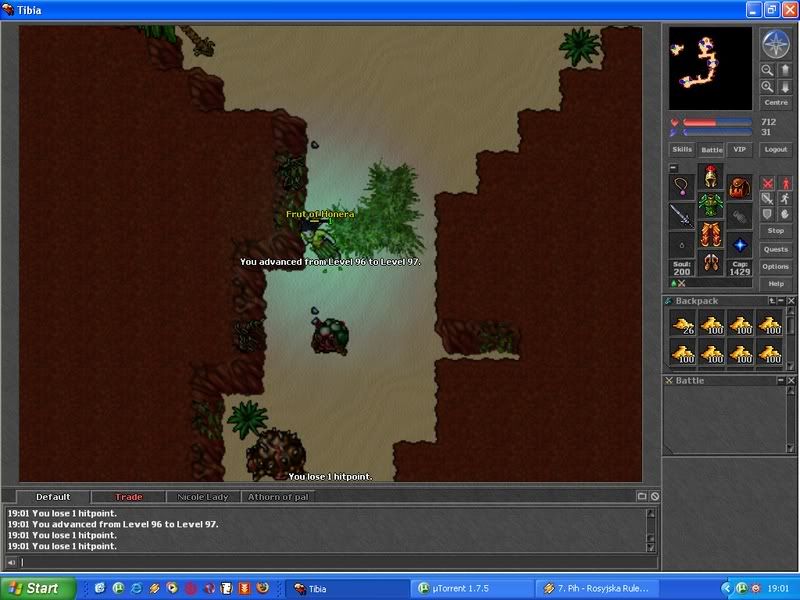Click on the minimap display
The image size is (800, 600).
(x=710, y=68)
